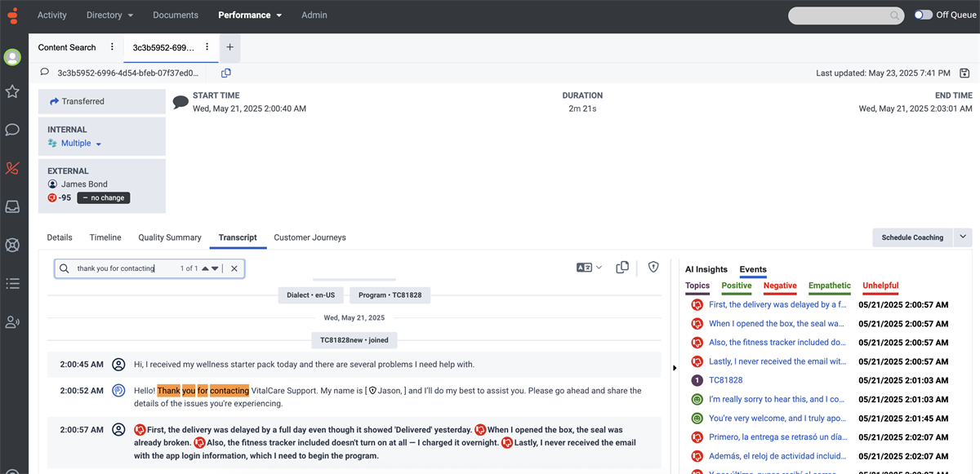This screenshot has height=474, width=980.
Task: Filter events by the Negative category
Action: click(780, 286)
